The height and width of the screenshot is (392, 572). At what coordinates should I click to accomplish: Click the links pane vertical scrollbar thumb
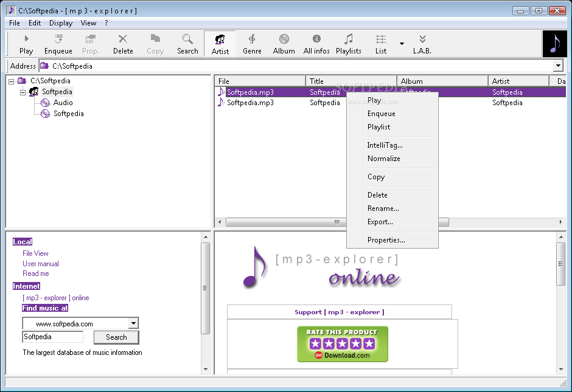(x=206, y=288)
